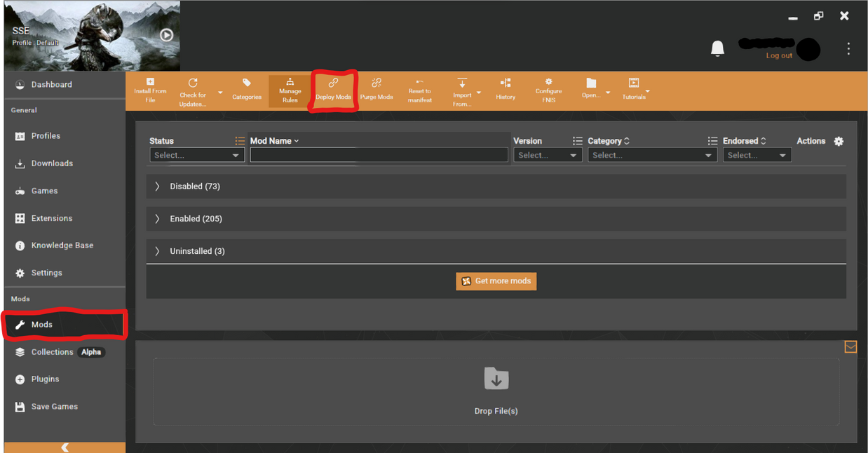Click the user avatar circle
The height and width of the screenshot is (453, 868).
click(808, 49)
